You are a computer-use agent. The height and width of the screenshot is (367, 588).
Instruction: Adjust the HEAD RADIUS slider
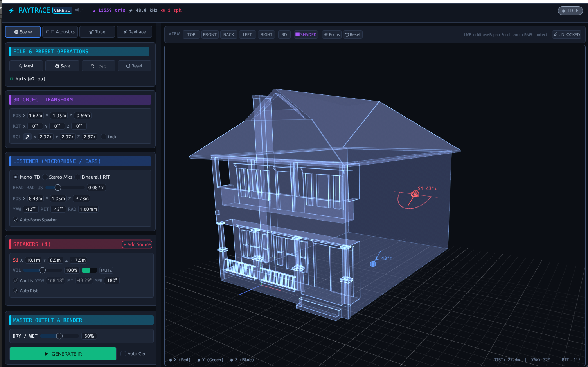pos(65,188)
